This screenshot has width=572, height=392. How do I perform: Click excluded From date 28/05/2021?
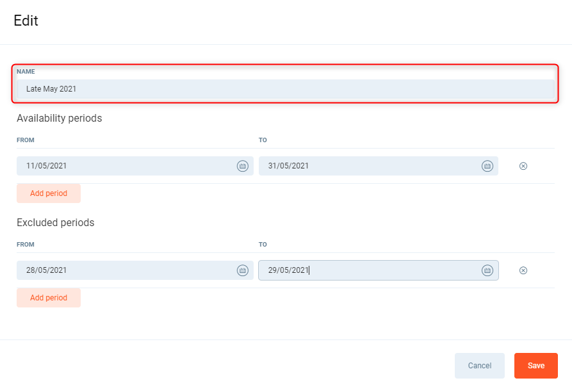pyautogui.click(x=125, y=270)
